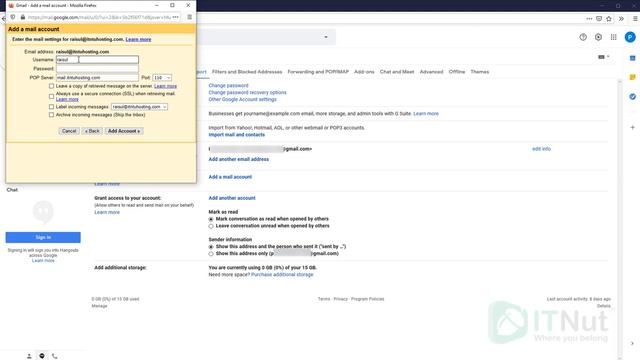Screen dimensions: 640x360
Task: Click Add another email address link
Action: pos(238,159)
